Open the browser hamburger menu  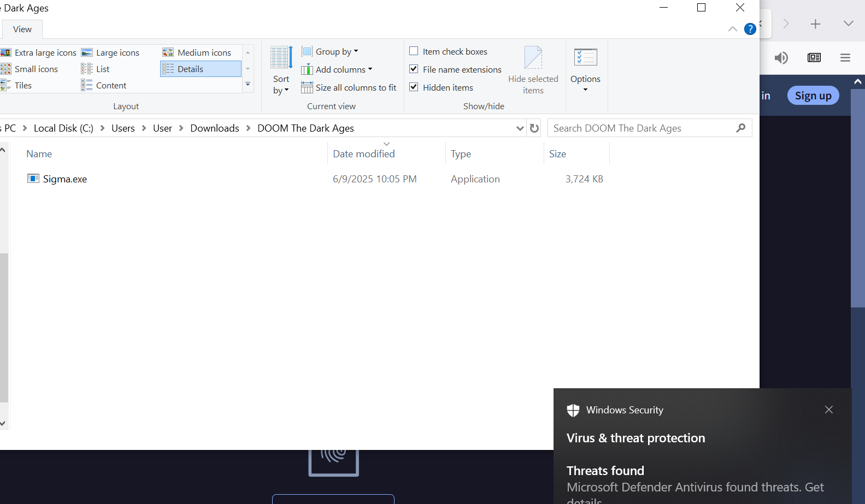pos(845,58)
